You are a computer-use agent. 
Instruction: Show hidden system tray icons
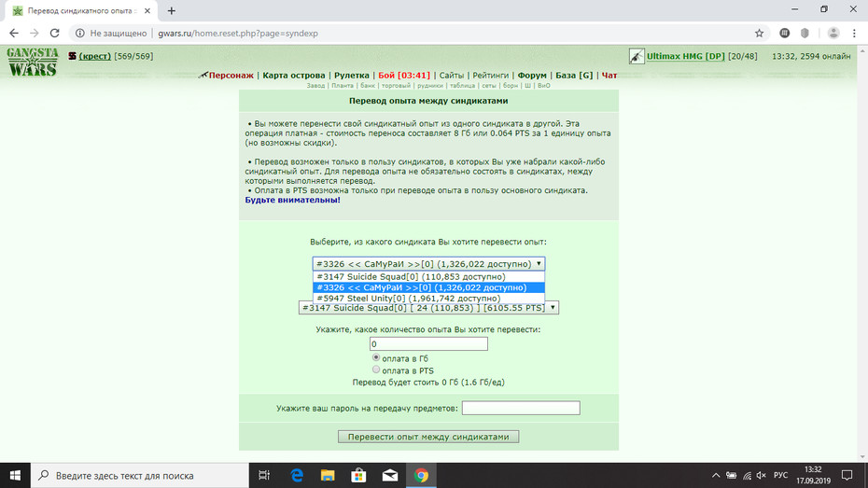coord(716,475)
